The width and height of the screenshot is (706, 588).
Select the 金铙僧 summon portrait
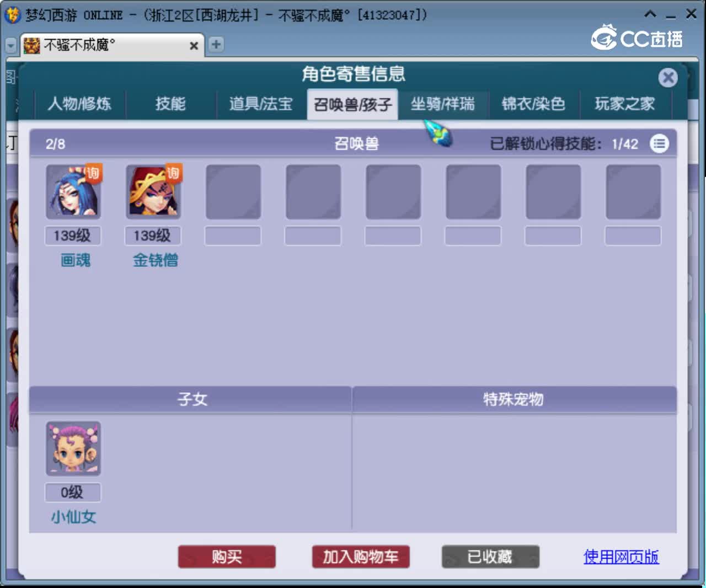point(153,191)
